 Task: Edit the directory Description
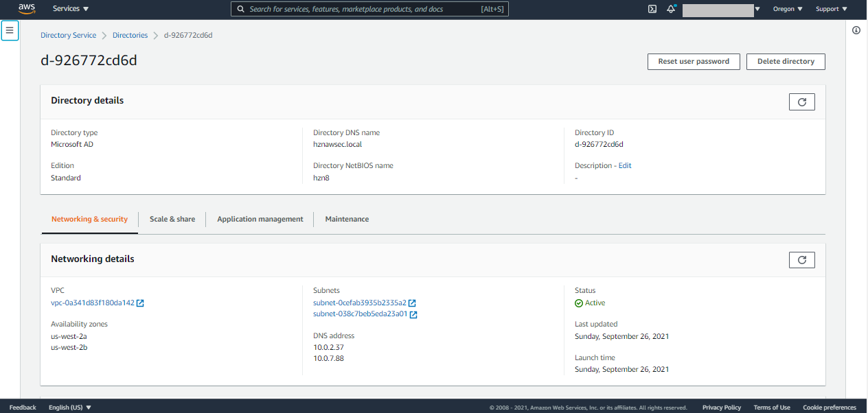pyautogui.click(x=626, y=165)
